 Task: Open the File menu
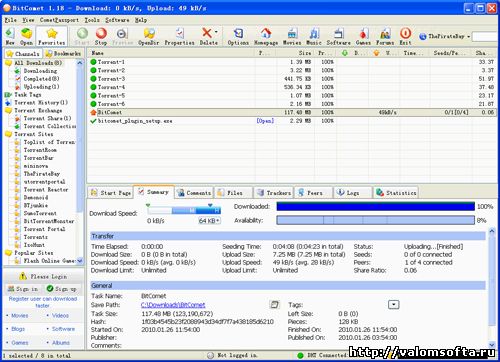point(11,20)
